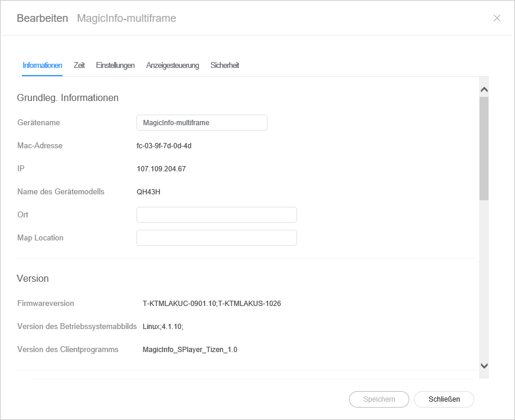Click the MagicInfo_SPlayer_Tizen_1.0 client version
The width and height of the screenshot is (515, 420).
[190, 350]
